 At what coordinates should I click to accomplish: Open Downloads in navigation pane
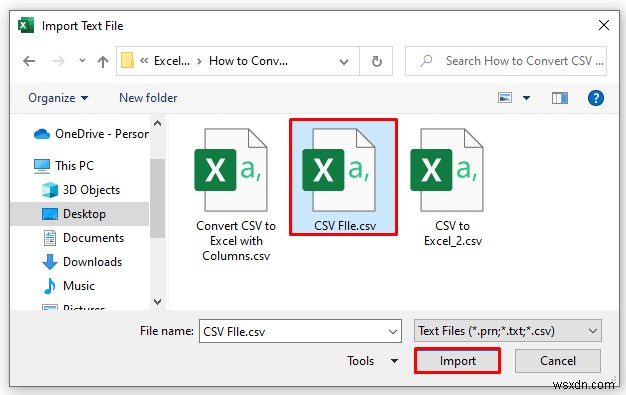[82, 262]
